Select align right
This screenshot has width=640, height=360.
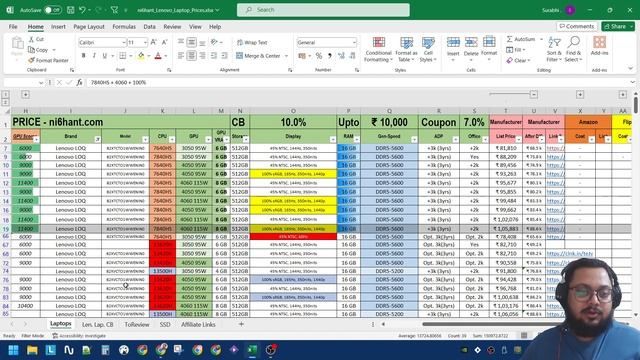point(202,56)
